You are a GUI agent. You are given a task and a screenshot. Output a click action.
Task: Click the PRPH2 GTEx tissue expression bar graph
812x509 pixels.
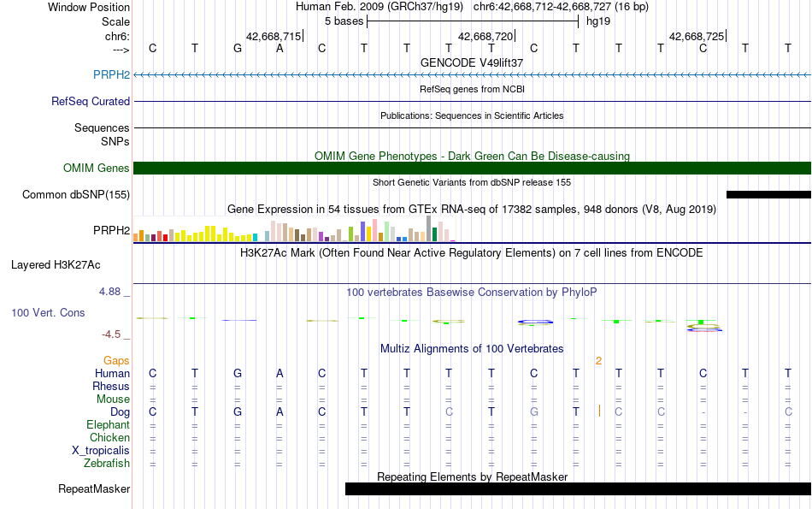294,229
